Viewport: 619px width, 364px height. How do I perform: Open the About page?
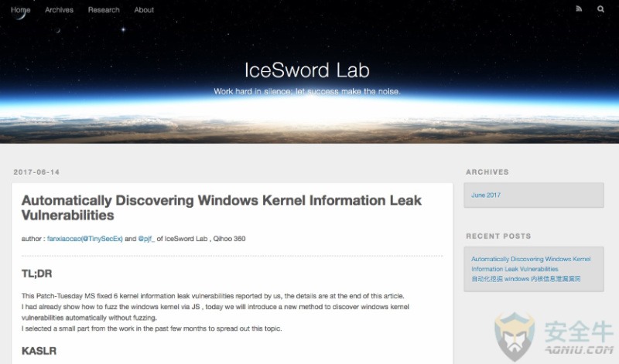pos(144,10)
